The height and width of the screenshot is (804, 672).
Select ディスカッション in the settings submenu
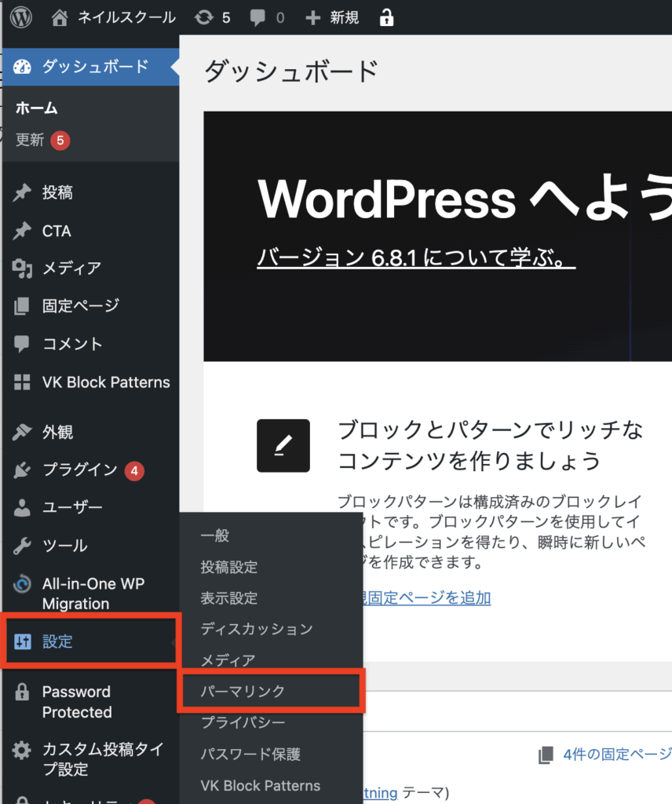pyautogui.click(x=257, y=629)
